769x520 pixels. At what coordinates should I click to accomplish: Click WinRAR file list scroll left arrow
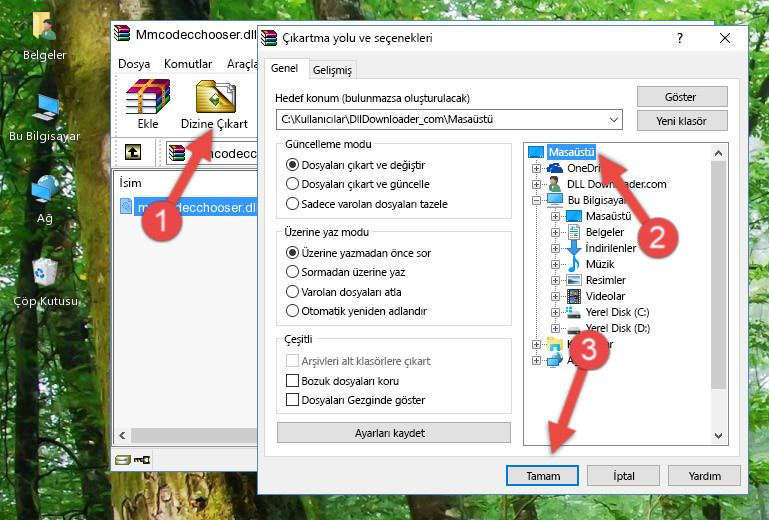point(122,435)
